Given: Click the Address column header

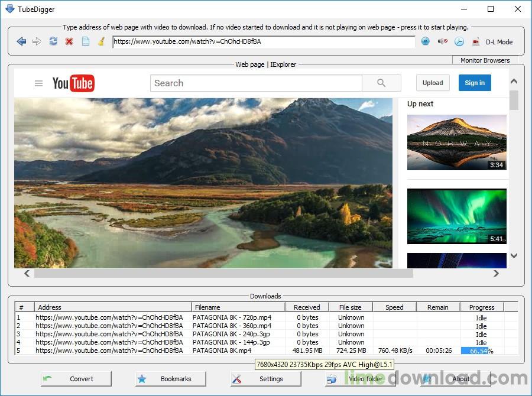Looking at the screenshot, I should 113,307.
